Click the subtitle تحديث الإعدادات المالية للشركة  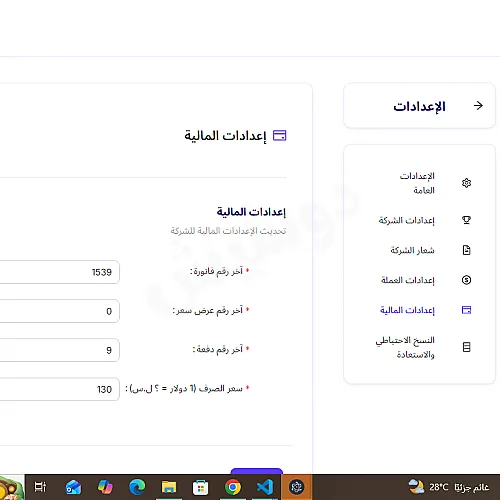(x=228, y=231)
